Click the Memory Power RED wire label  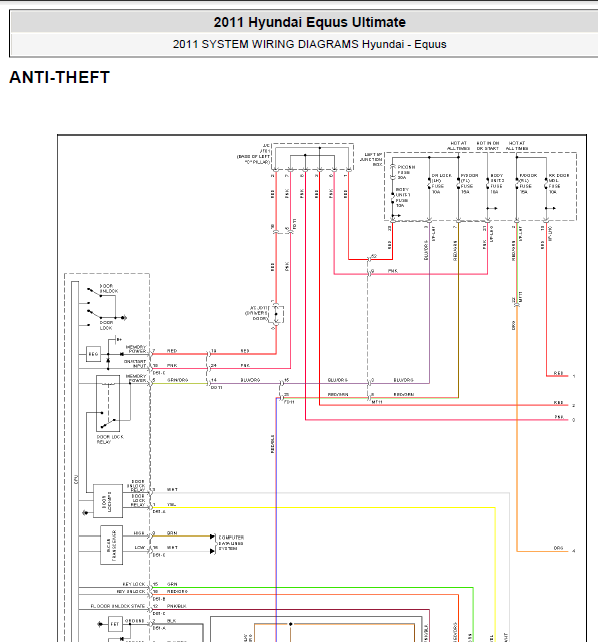pos(172,351)
